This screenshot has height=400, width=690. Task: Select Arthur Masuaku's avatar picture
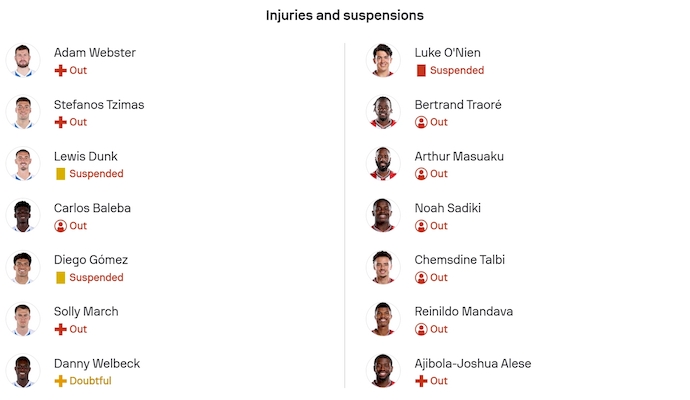point(383,164)
